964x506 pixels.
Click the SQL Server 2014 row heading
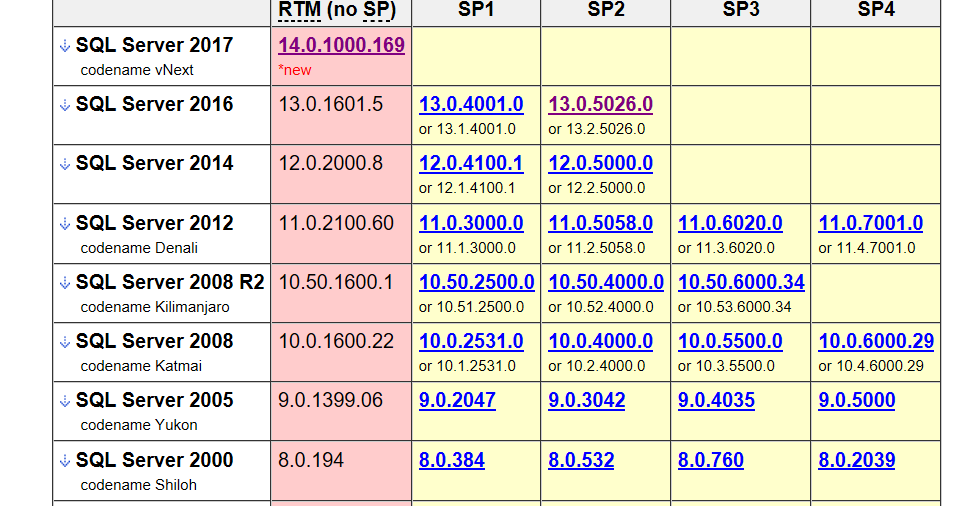(x=154, y=163)
